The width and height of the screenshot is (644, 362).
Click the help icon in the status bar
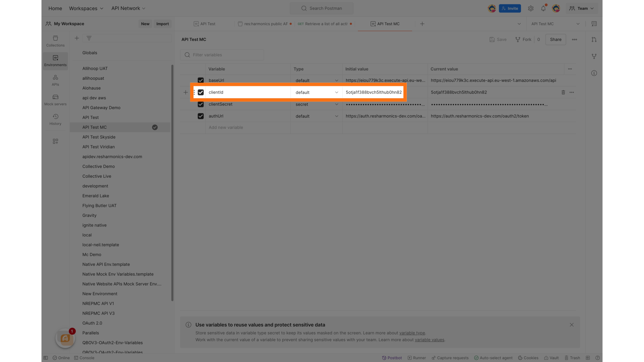(x=597, y=358)
